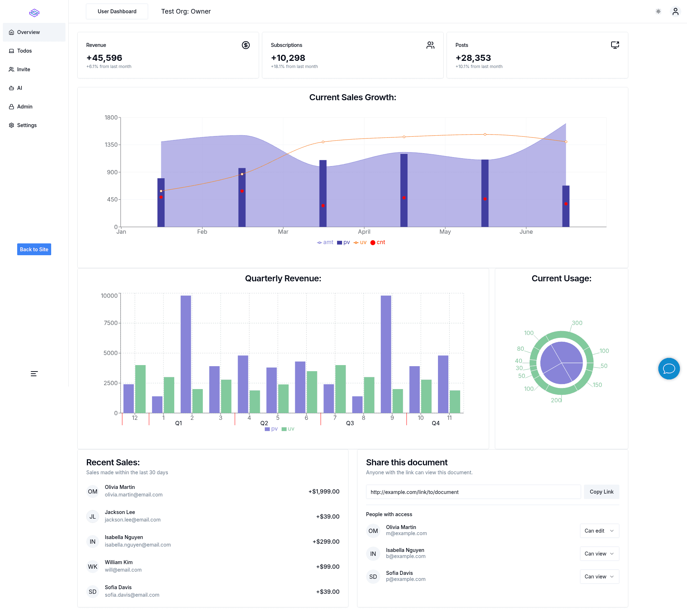Click the Todos laptop icon
Image resolution: width=687 pixels, height=616 pixels.
click(11, 51)
